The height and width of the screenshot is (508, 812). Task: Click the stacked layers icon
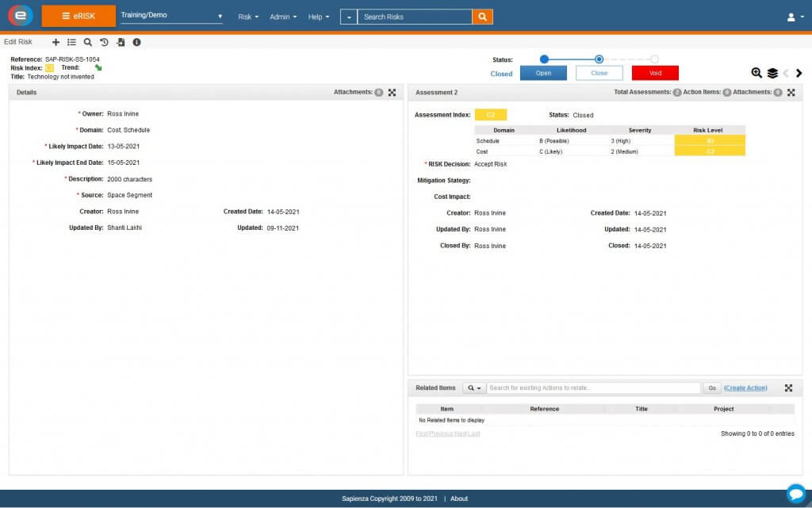[x=772, y=73]
